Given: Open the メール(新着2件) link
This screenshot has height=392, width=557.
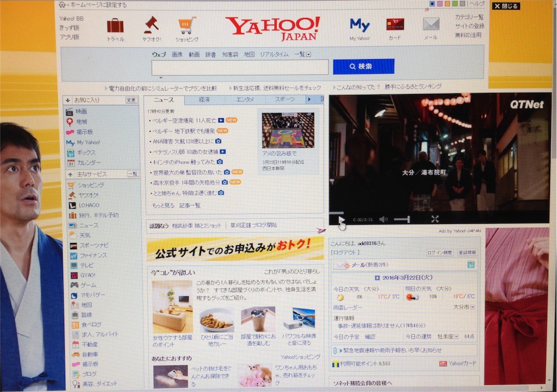Looking at the screenshot, I should click(369, 265).
